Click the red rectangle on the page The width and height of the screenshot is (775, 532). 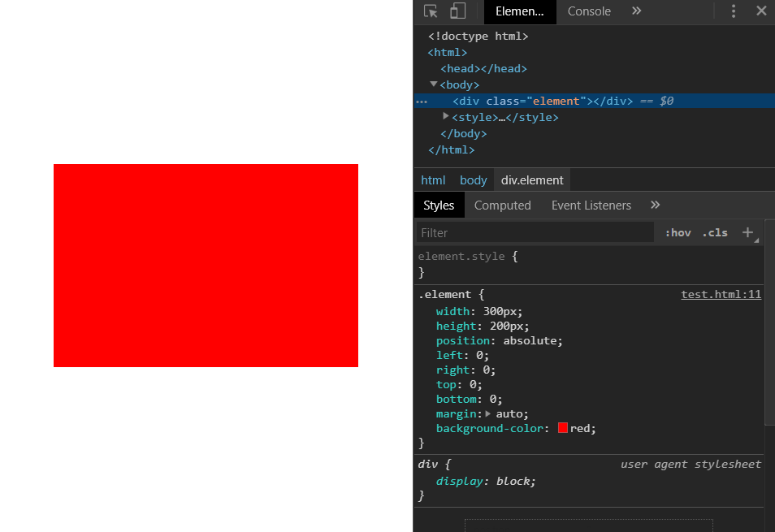point(206,266)
